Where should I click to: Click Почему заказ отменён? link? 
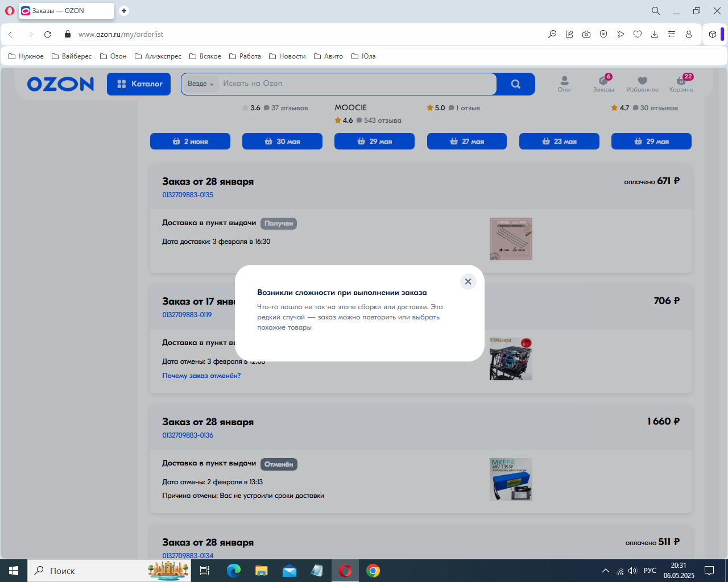click(x=201, y=376)
